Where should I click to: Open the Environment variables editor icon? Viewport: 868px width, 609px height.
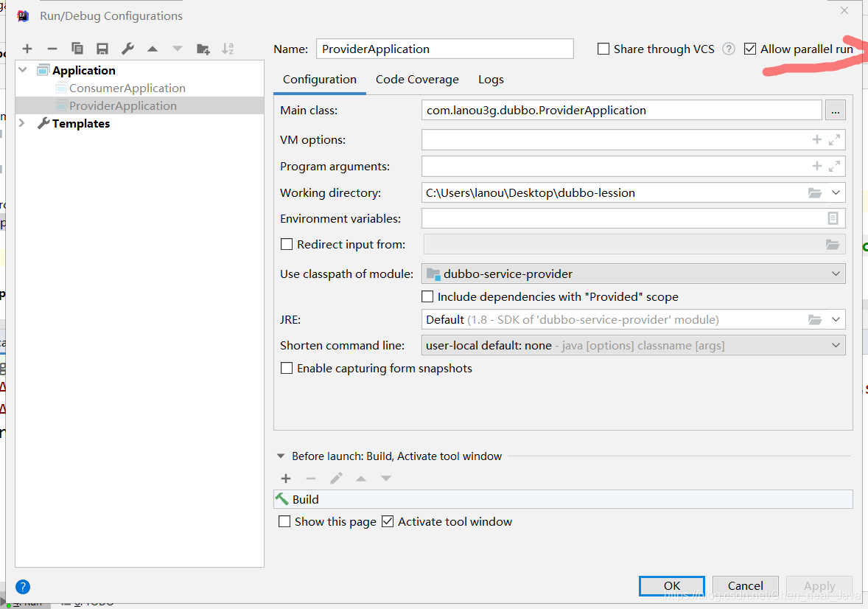click(x=833, y=218)
